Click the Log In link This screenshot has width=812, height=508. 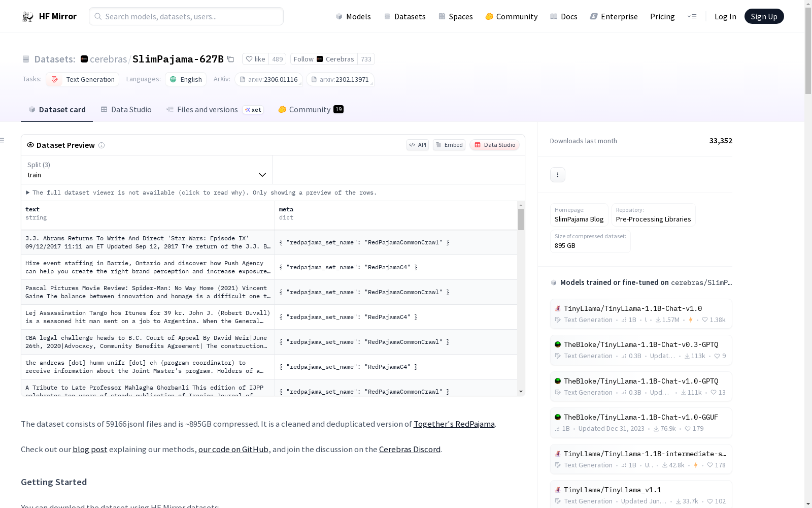(x=725, y=17)
